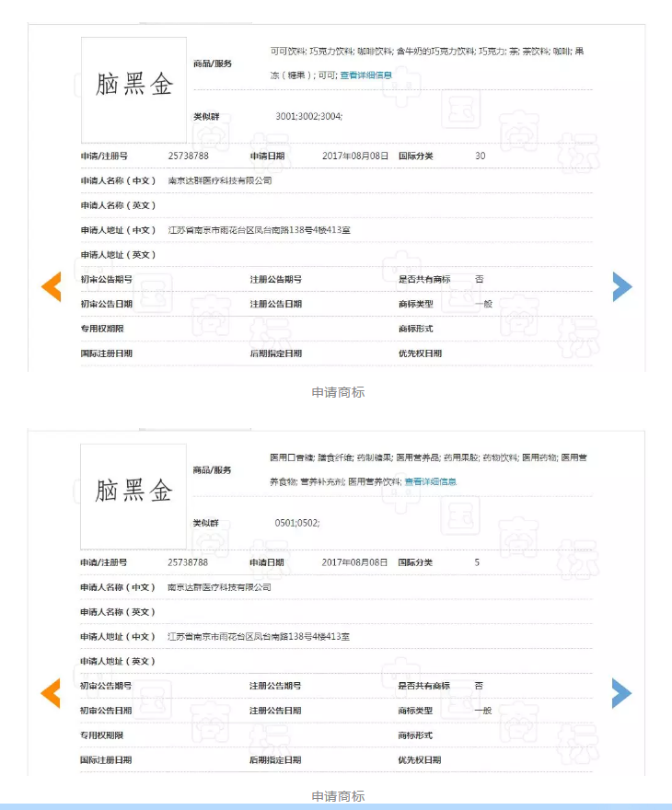
Task: Click trademark type value 一般 in class 30 record
Action: 484,304
